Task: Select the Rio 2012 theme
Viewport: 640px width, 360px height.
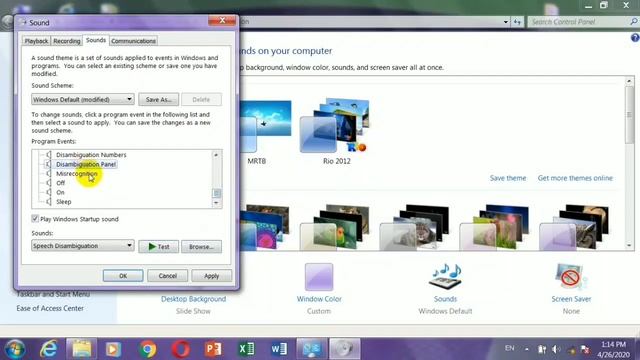Action: 335,131
